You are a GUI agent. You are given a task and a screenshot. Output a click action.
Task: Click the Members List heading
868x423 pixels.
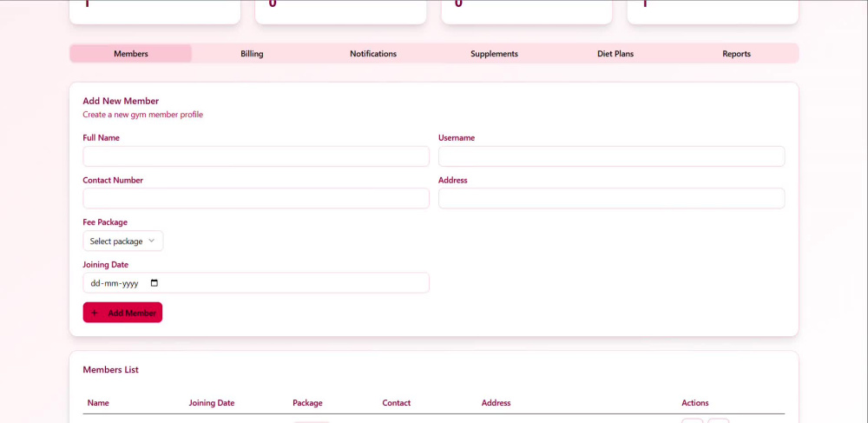(111, 369)
